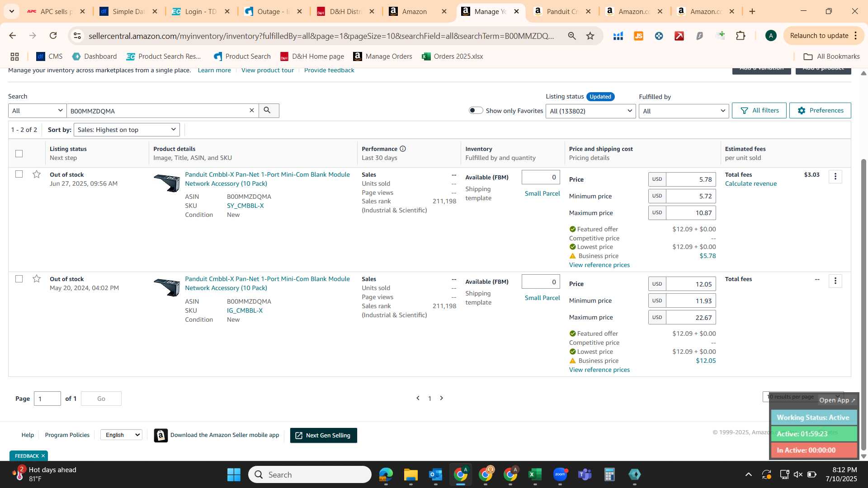This screenshot has height=488, width=868.
Task: Open the three-dot menu for SY_CMBBL-X row
Action: pos(835,177)
